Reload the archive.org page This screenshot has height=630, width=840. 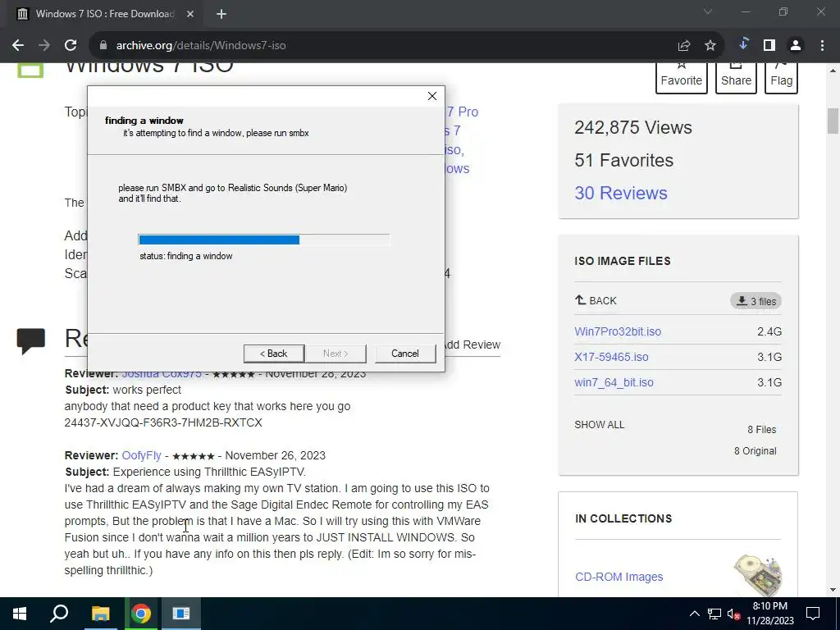click(71, 46)
